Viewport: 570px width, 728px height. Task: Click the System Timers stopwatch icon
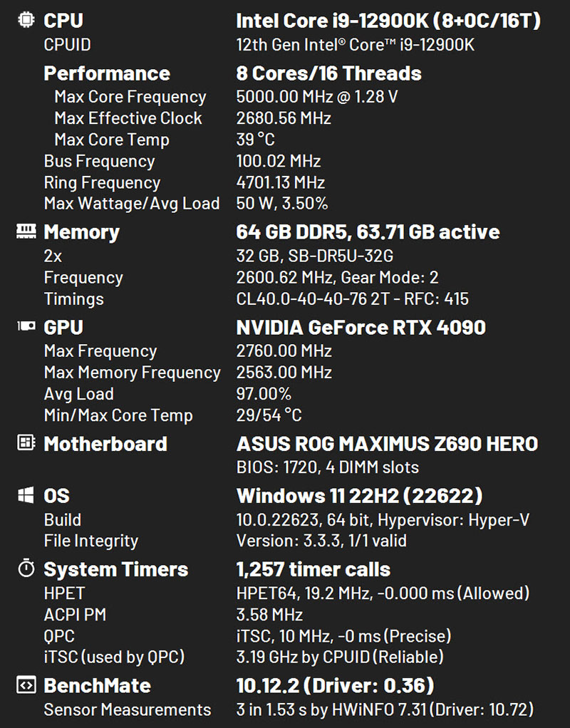coord(26,568)
